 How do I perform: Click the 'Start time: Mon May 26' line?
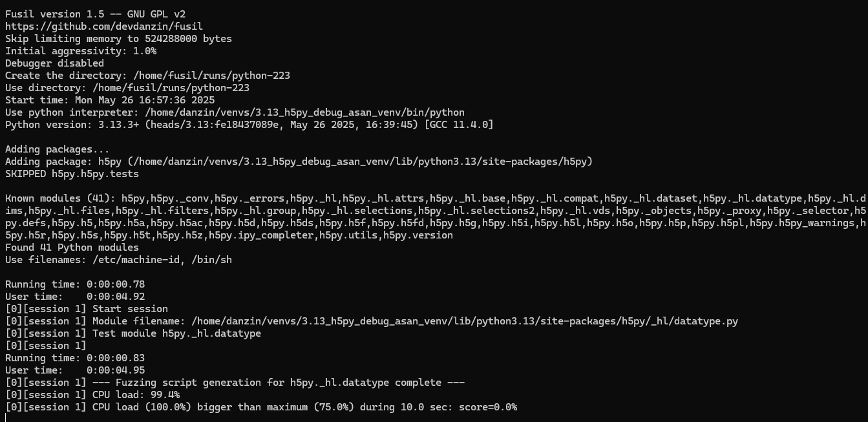tap(110, 100)
